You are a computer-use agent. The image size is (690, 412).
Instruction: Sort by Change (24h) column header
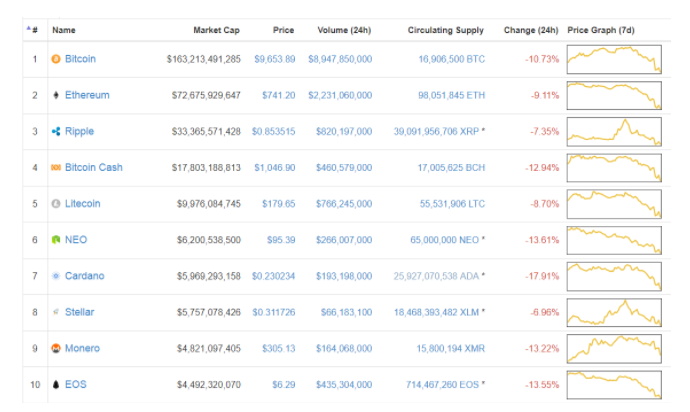coord(531,31)
